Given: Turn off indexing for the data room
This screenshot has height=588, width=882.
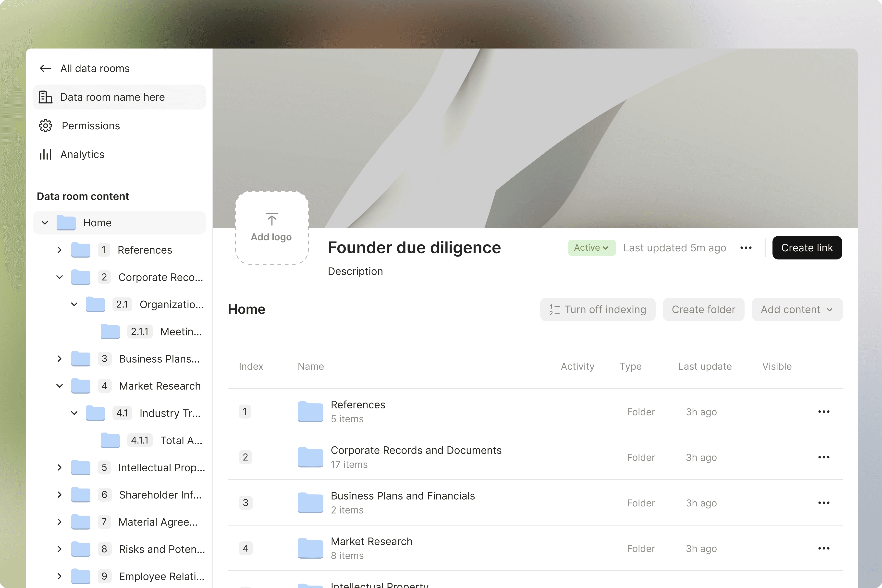Looking at the screenshot, I should 597,309.
